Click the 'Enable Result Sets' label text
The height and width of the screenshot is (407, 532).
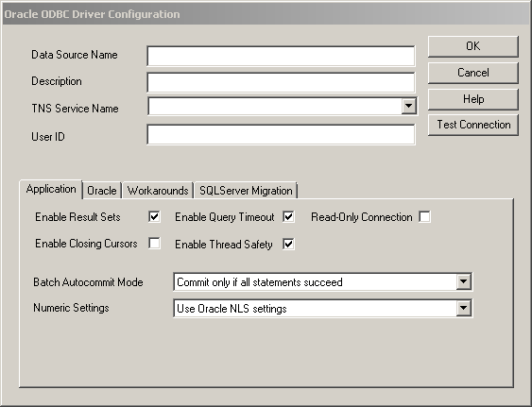(77, 217)
